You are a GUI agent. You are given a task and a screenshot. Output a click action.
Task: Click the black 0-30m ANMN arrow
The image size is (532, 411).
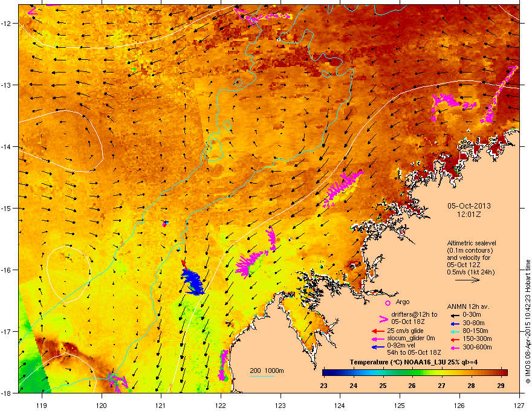(454, 315)
